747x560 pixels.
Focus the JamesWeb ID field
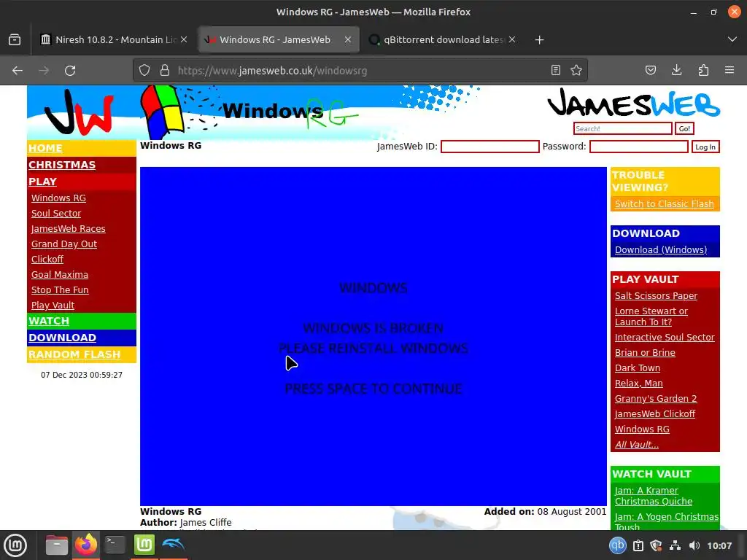point(489,147)
